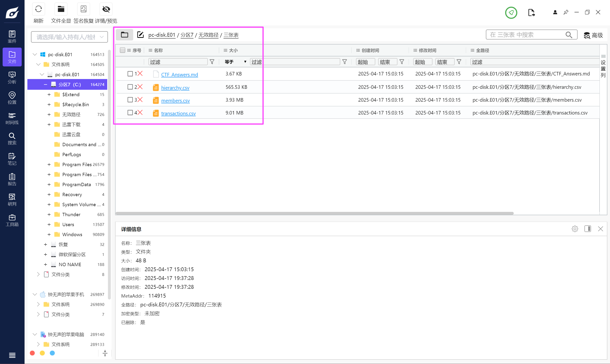Screen dimensions: 610x364
Task: Open the 笔记 sidebar section
Action: coord(12,159)
